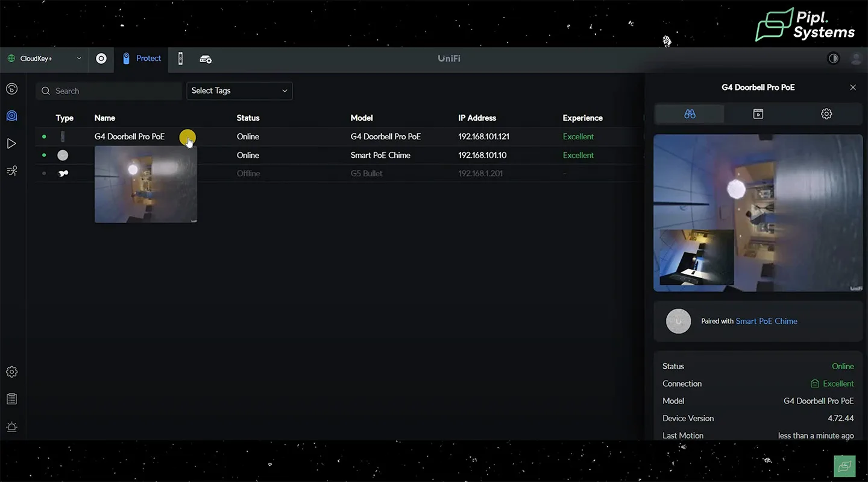Click the Connection Excellent value in panel
Viewport: 868px width, 482px height.
click(x=832, y=384)
